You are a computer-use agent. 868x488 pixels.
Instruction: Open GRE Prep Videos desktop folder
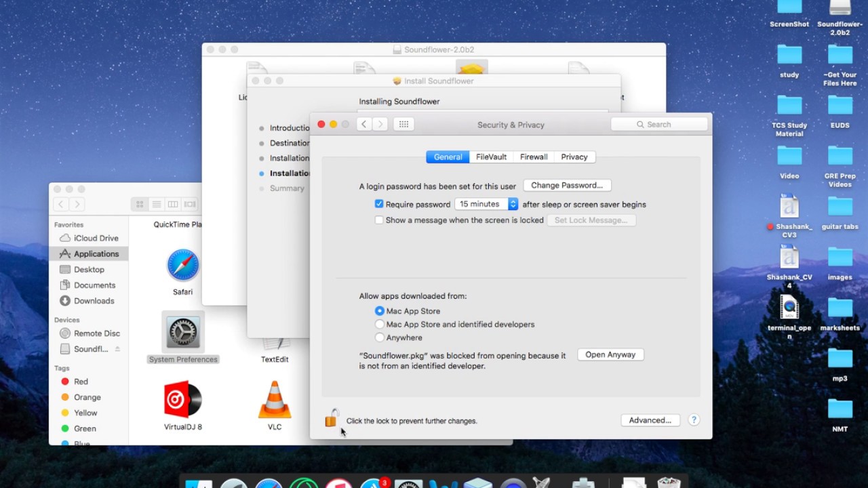tap(840, 156)
